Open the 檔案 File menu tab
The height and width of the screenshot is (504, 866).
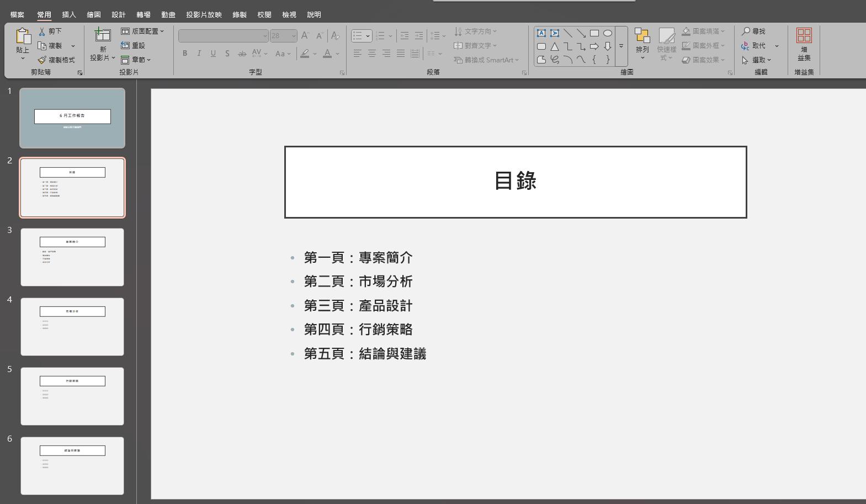click(x=17, y=15)
